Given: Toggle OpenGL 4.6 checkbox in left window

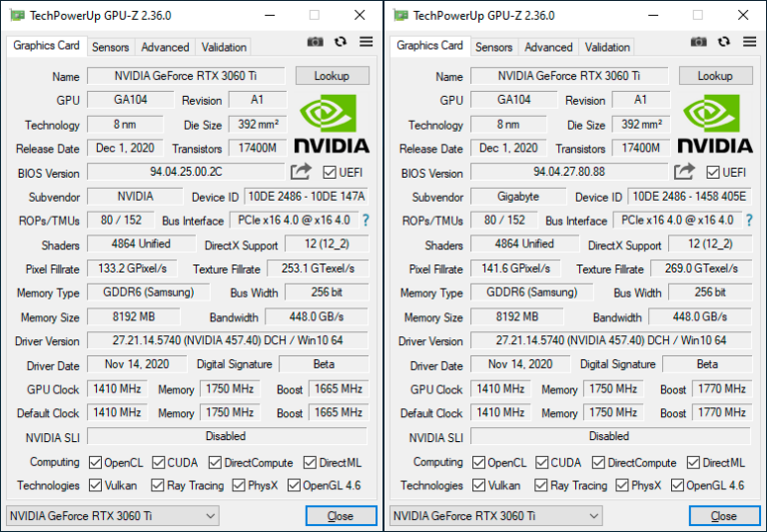Looking at the screenshot, I should click(294, 485).
